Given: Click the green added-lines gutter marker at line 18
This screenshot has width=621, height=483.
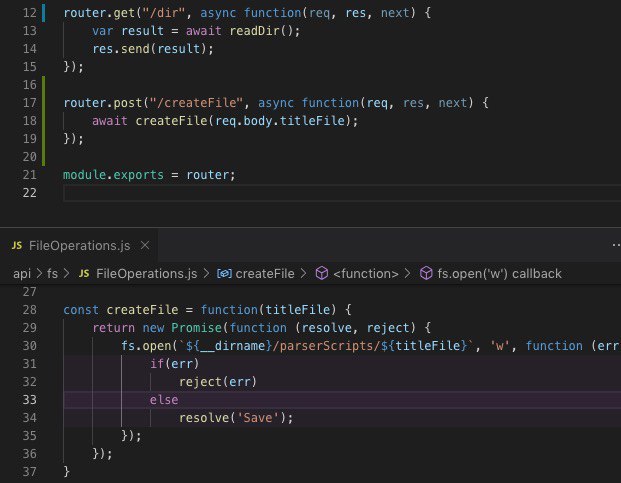Looking at the screenshot, I should tap(44, 121).
